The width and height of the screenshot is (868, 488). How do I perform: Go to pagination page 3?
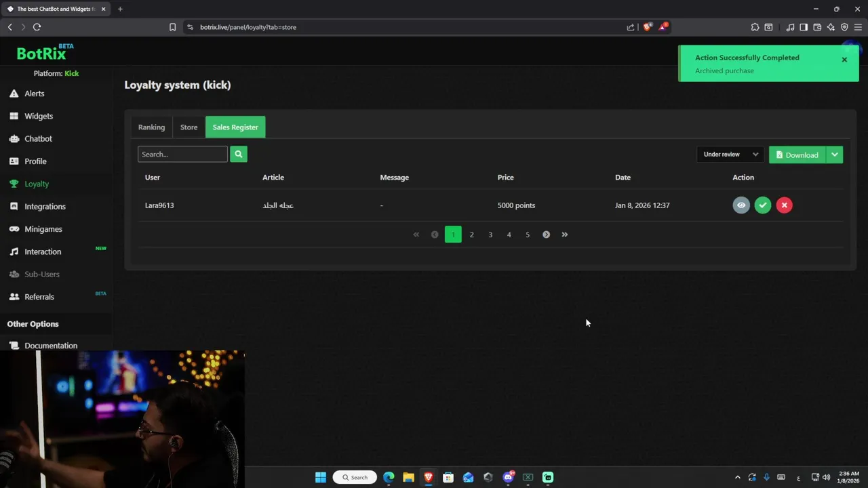click(x=490, y=235)
